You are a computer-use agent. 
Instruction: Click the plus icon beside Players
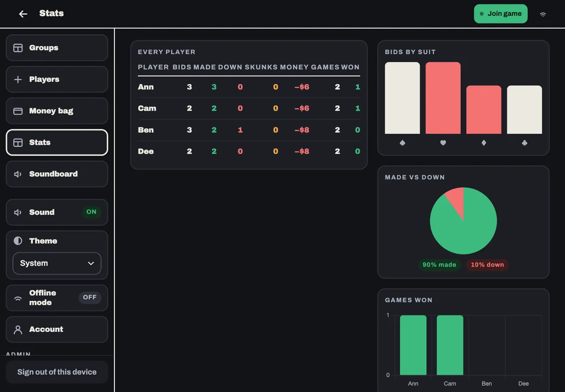[x=18, y=79]
